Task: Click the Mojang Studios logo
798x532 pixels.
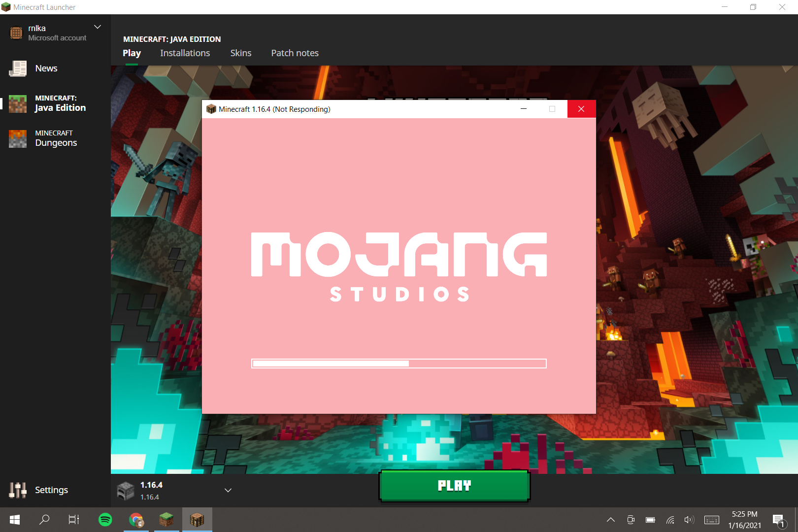Action: 399,266
